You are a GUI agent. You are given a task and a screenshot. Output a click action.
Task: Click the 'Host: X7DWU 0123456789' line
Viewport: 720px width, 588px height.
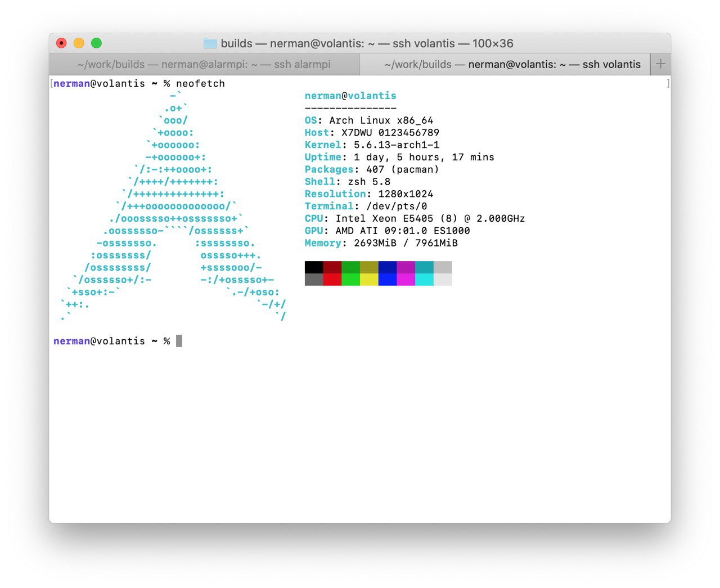pyautogui.click(x=372, y=133)
